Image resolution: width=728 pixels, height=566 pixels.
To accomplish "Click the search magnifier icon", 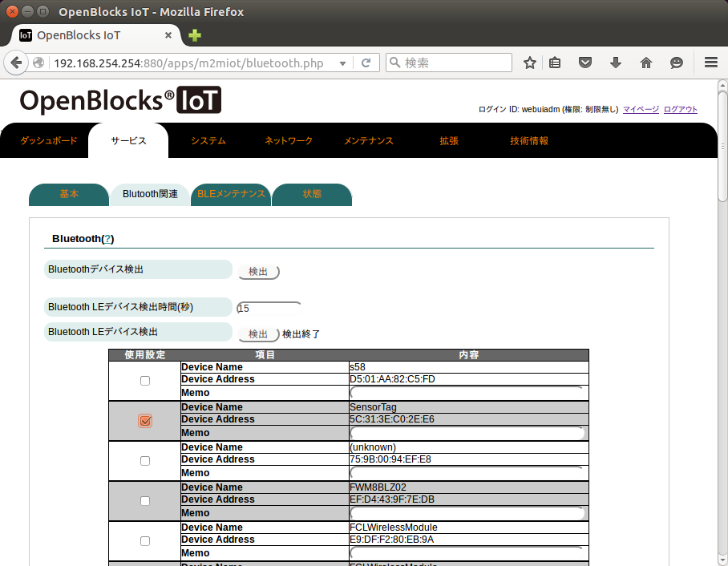I will tap(394, 63).
